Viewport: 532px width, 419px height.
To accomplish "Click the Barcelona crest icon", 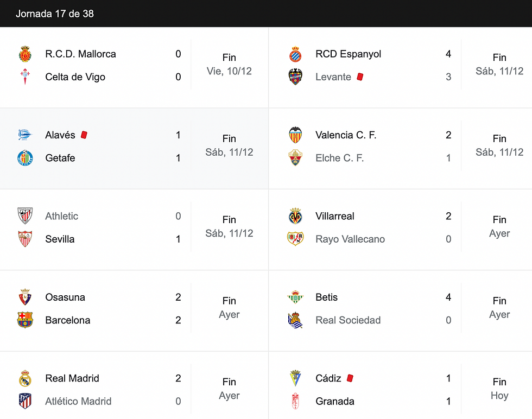I will 25,320.
